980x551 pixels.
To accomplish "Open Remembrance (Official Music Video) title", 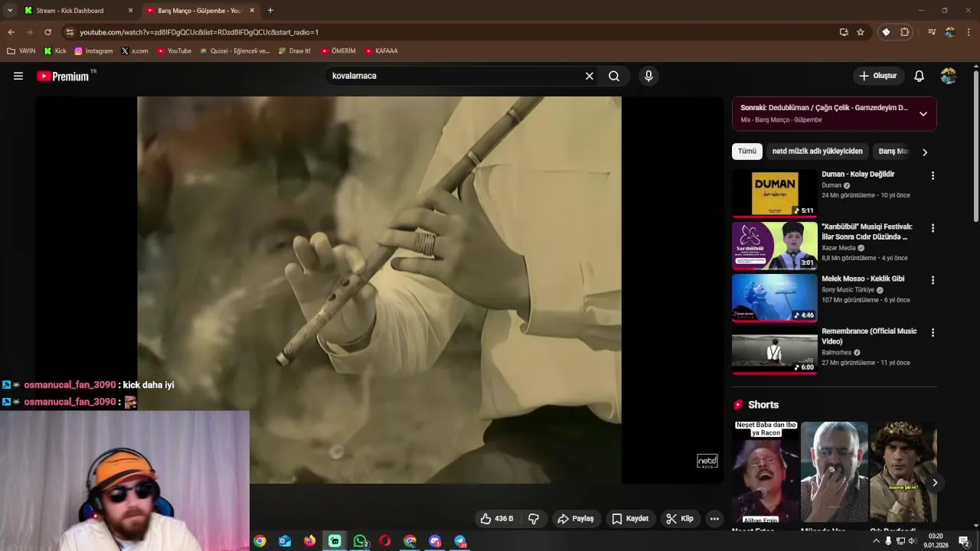I will (x=869, y=336).
